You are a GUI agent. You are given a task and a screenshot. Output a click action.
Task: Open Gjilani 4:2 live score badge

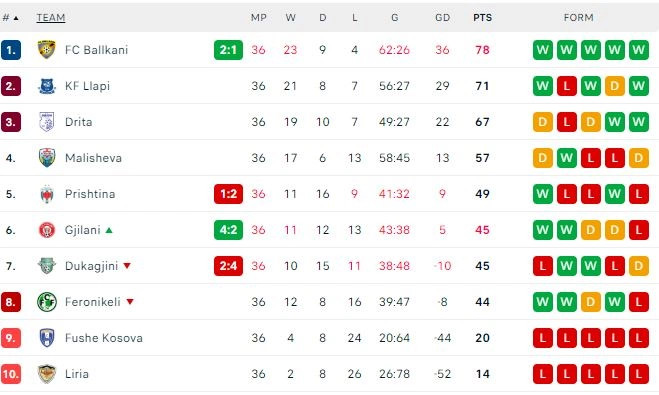pyautogui.click(x=228, y=230)
